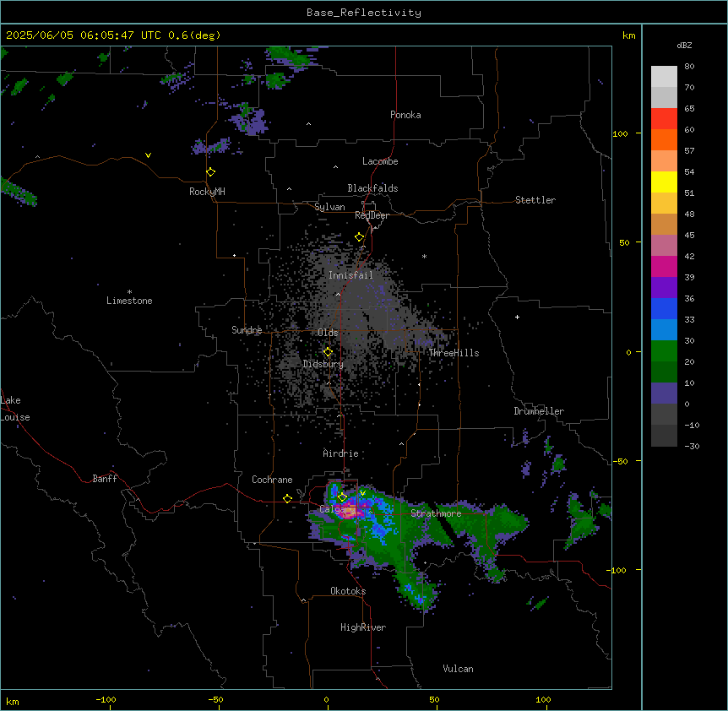Click the Ponoka city label
The height and width of the screenshot is (711, 728).
(x=405, y=115)
